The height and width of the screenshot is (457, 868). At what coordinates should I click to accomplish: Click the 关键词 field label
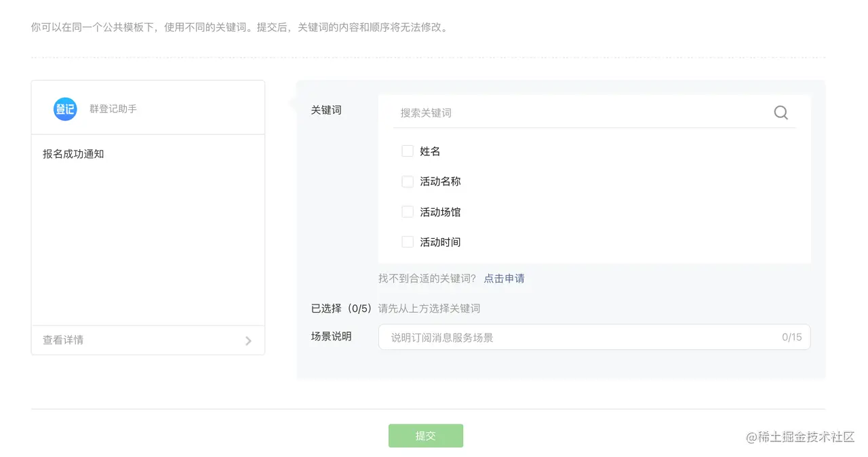click(326, 110)
